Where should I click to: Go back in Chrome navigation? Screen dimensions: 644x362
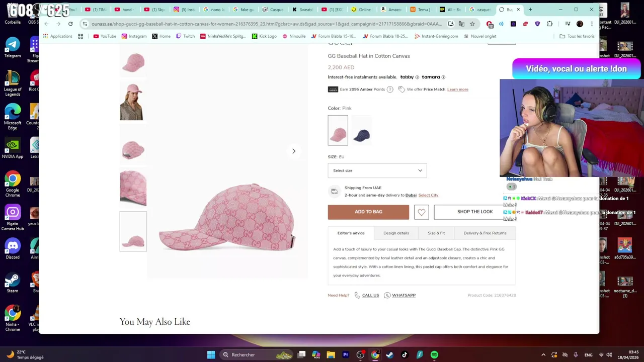46,24
